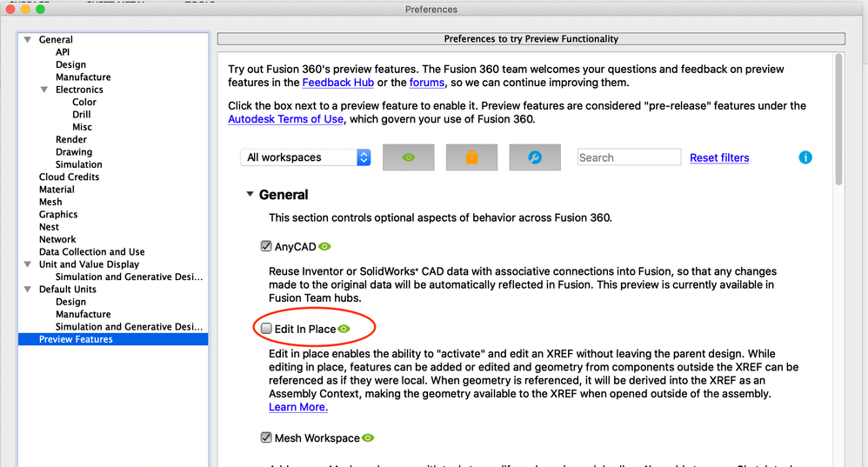Select Drawing in the tree
868x467 pixels.
74,152
